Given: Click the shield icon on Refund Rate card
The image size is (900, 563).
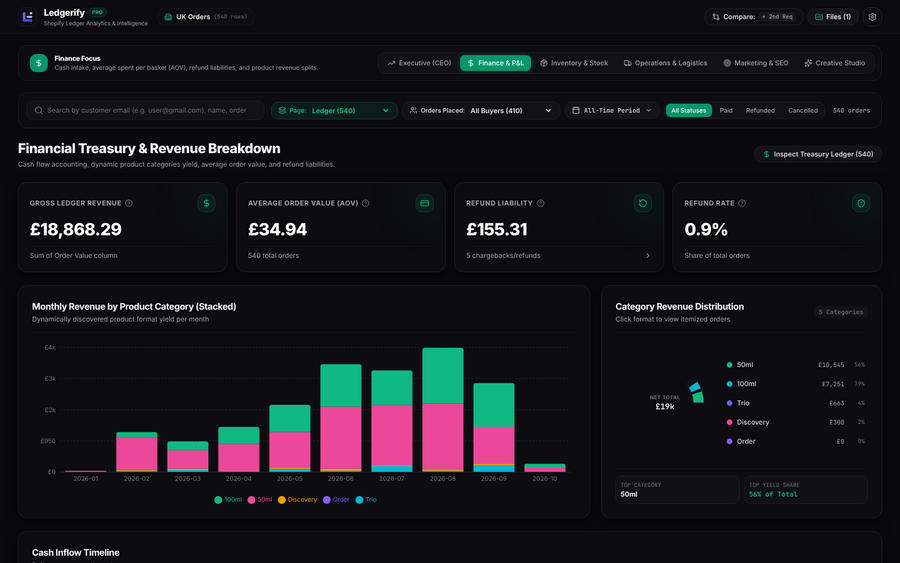Looking at the screenshot, I should point(860,203).
